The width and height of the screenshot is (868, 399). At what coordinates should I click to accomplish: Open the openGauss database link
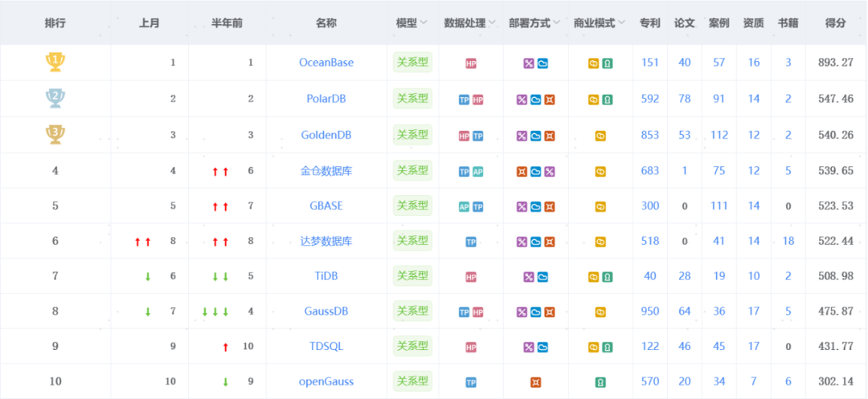tap(326, 381)
